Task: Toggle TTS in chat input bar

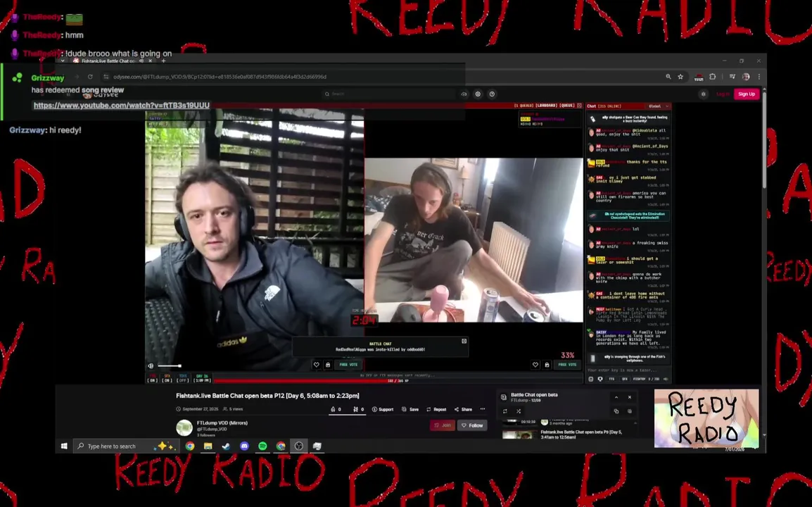Action: click(611, 379)
